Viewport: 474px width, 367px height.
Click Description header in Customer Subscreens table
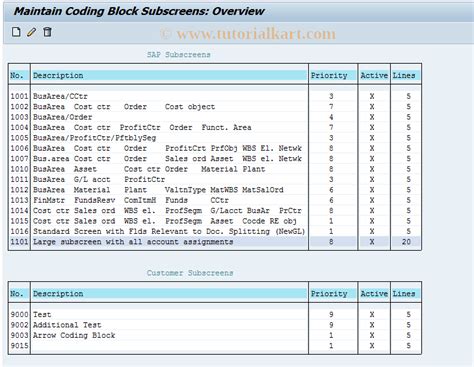pyautogui.click(x=58, y=294)
